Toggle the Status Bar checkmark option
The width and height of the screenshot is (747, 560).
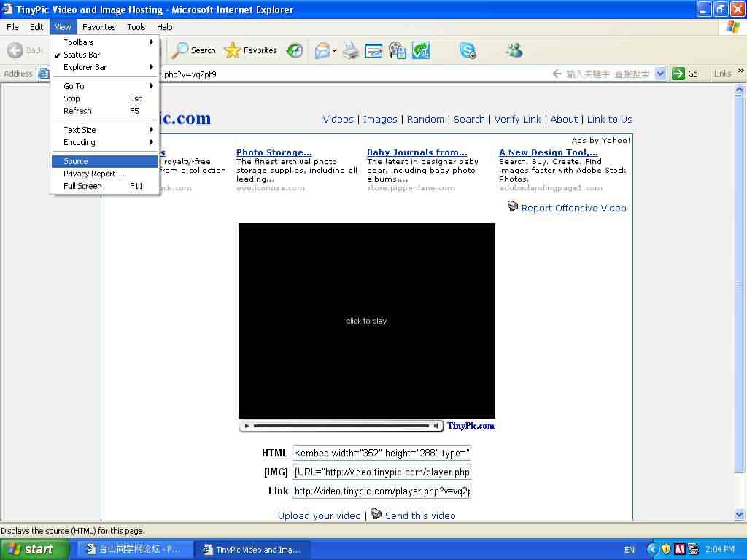pos(82,55)
